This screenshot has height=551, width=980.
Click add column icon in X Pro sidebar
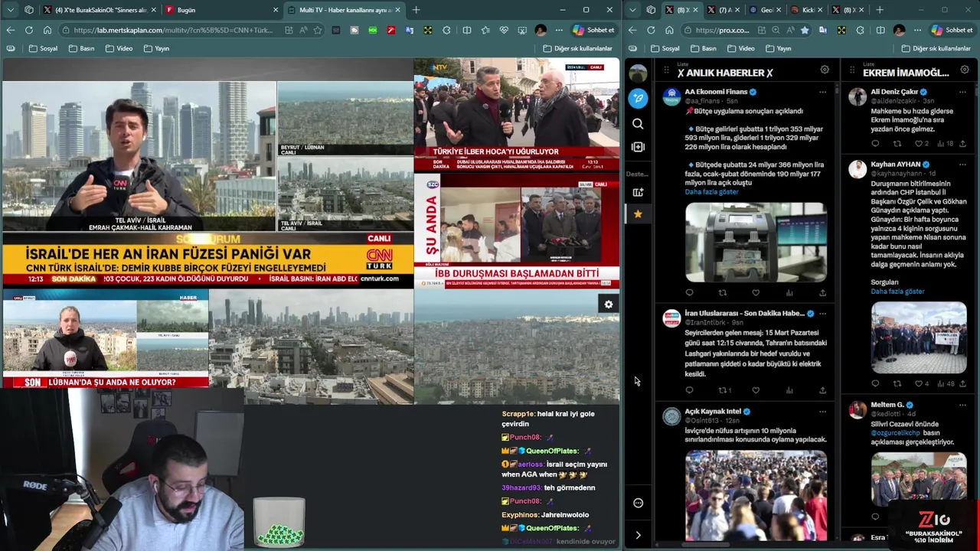coord(638,147)
